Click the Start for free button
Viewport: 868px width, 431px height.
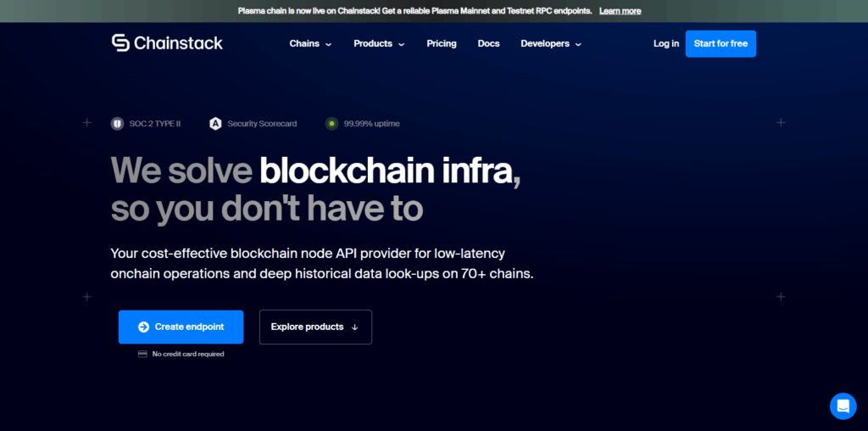click(x=721, y=44)
